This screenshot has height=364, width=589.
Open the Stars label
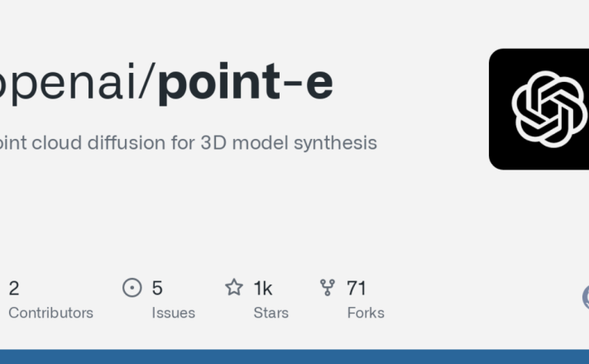click(271, 313)
